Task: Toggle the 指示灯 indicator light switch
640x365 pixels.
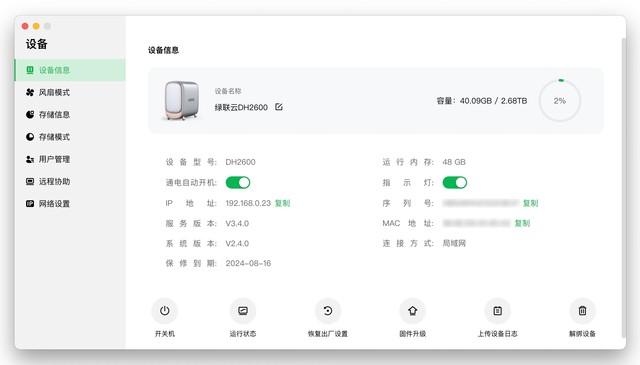Action: tap(455, 182)
